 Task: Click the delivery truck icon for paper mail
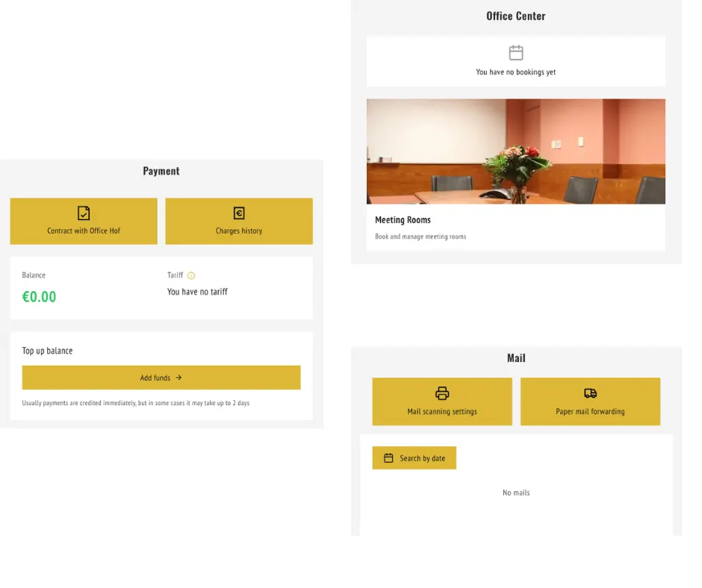591,393
